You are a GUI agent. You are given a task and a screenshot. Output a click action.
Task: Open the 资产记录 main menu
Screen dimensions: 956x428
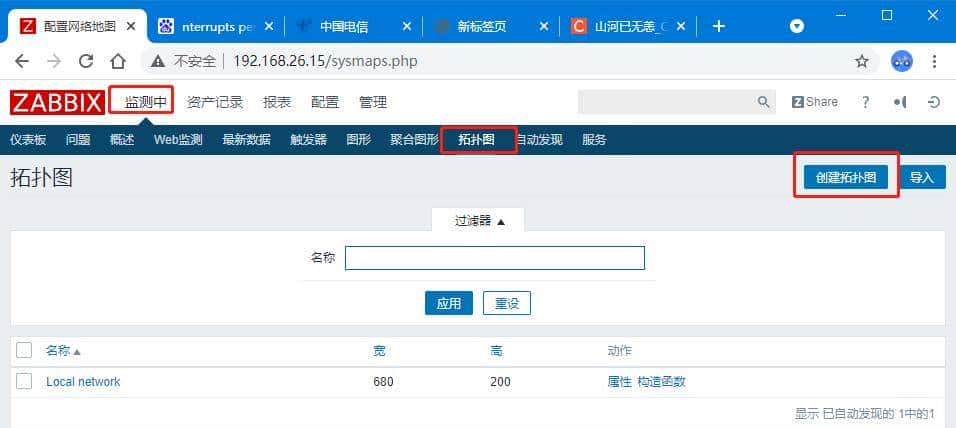[x=215, y=102]
